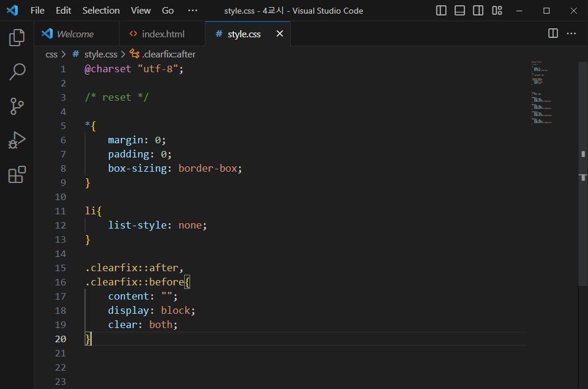This screenshot has height=389, width=588.
Task: Click the none value on line 12
Action: click(x=190, y=226)
